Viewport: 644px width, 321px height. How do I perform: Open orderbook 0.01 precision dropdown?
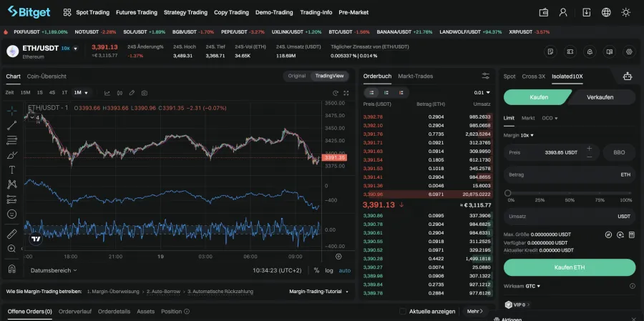[x=482, y=93]
